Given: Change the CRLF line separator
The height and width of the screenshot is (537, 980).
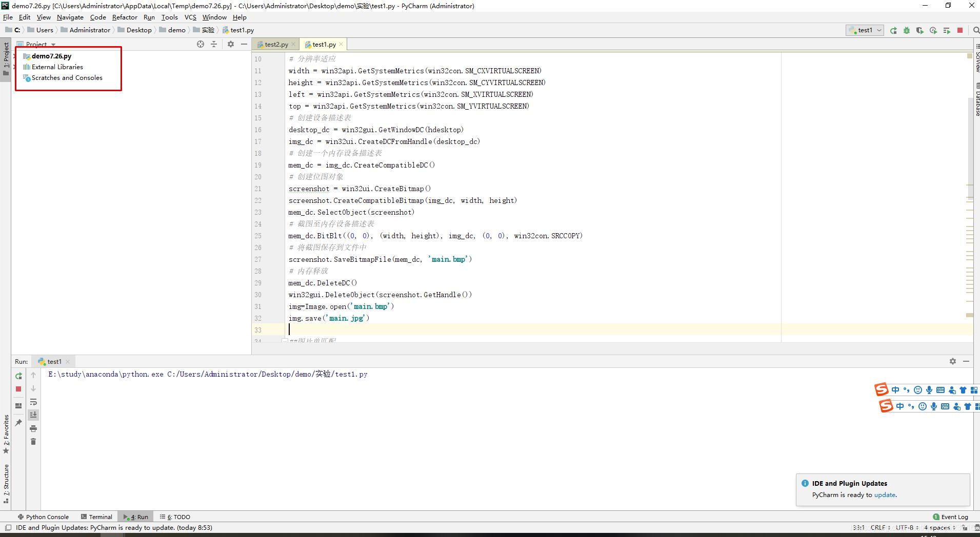Looking at the screenshot, I should pos(881,527).
